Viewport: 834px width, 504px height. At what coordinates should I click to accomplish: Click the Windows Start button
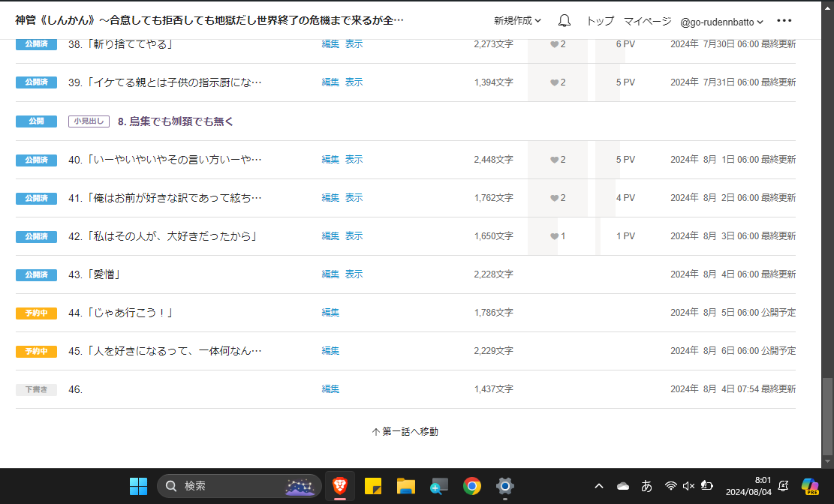138,486
